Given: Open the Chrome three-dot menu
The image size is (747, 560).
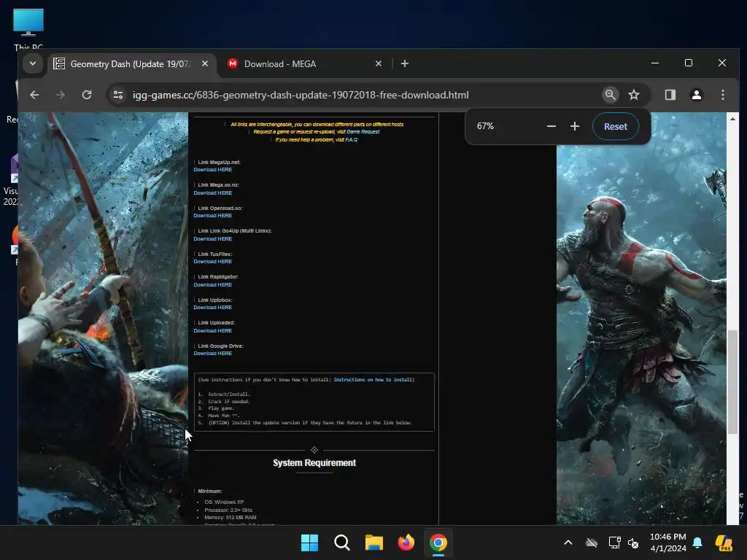Looking at the screenshot, I should (x=723, y=95).
